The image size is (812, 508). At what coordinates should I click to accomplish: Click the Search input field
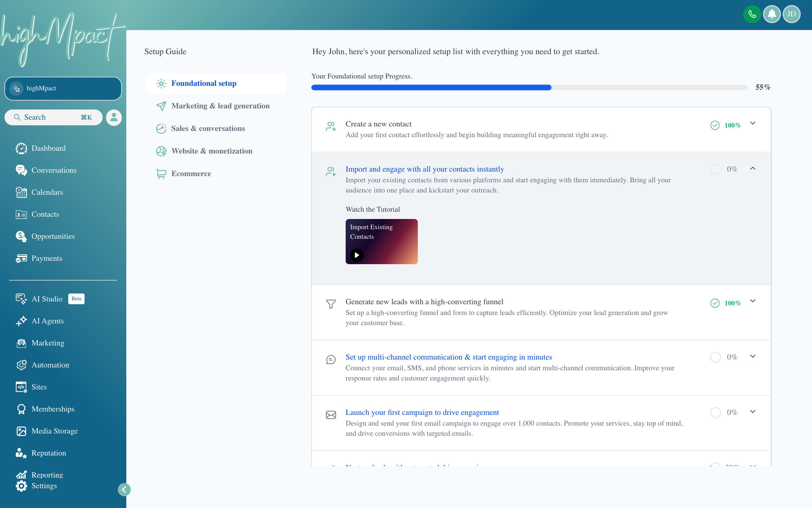tap(53, 117)
